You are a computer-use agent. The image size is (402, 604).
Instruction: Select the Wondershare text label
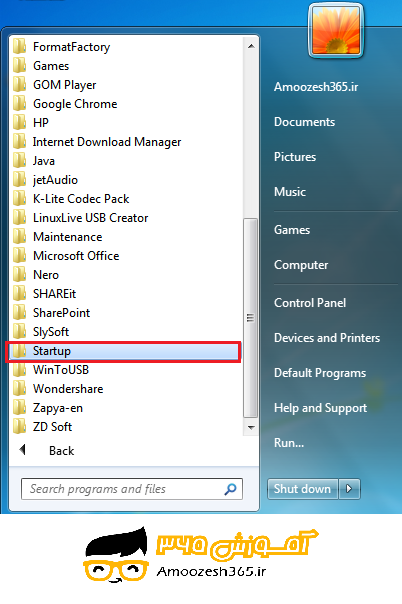pos(68,389)
